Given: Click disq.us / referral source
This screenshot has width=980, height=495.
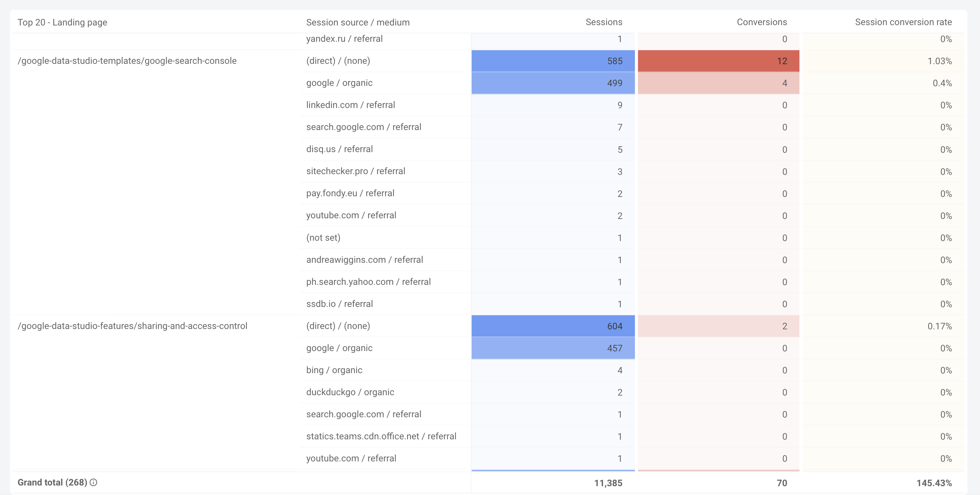Looking at the screenshot, I should click(x=339, y=149).
